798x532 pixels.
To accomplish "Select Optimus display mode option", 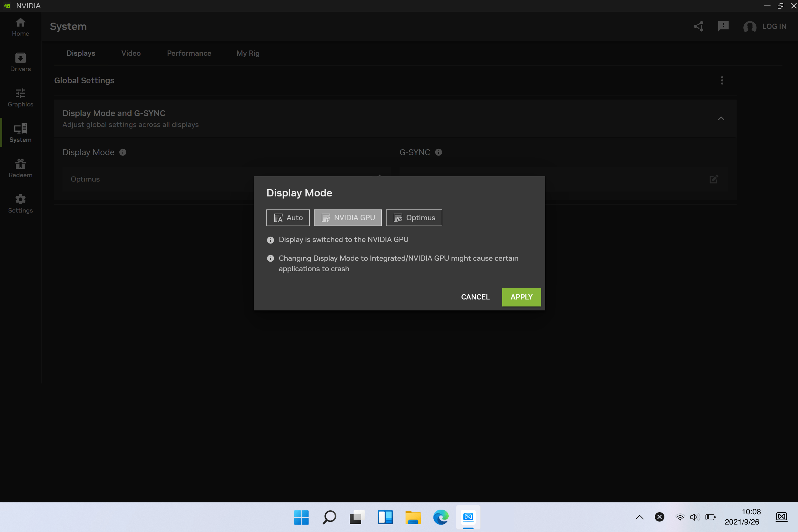I will click(414, 218).
